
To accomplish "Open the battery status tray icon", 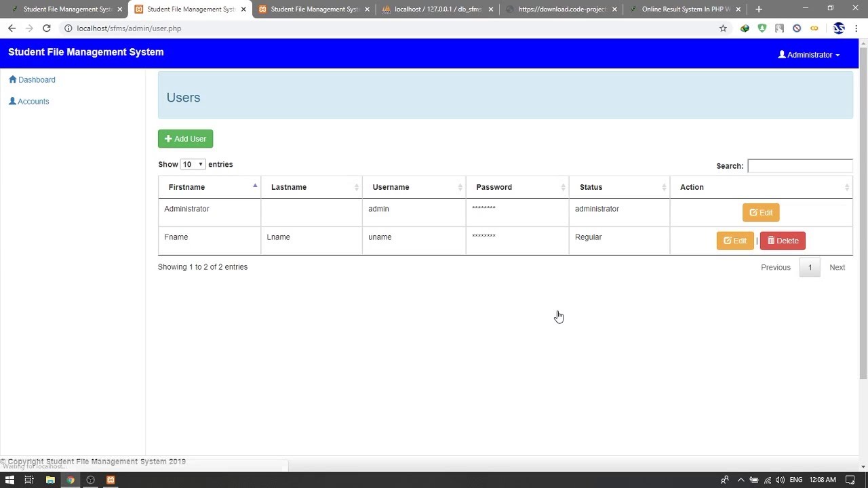I will [x=753, y=480].
